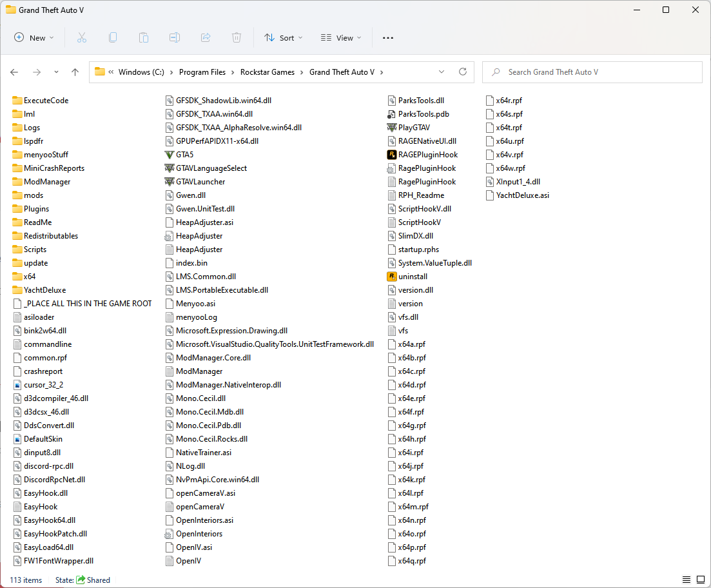Switch to details view in status bar

tap(686, 580)
